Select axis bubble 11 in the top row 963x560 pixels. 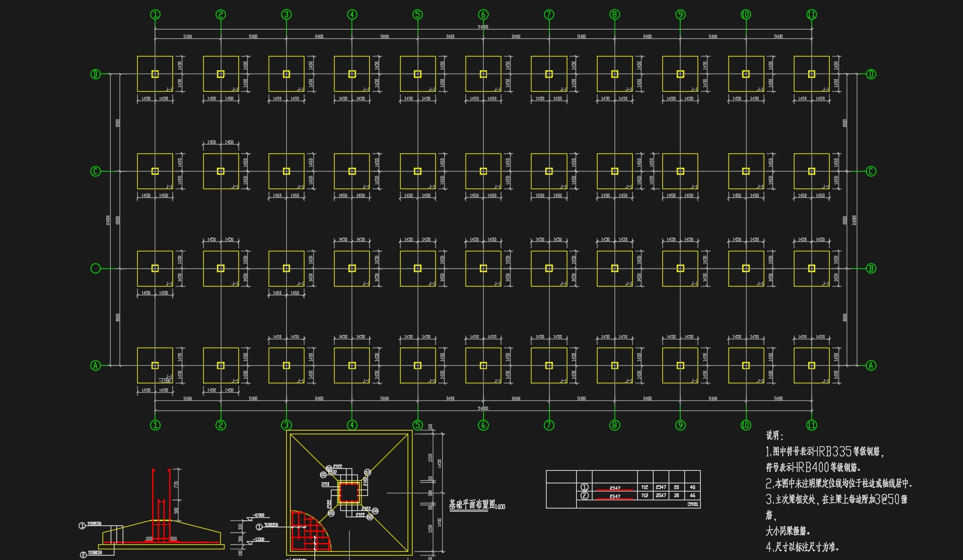pyautogui.click(x=811, y=14)
